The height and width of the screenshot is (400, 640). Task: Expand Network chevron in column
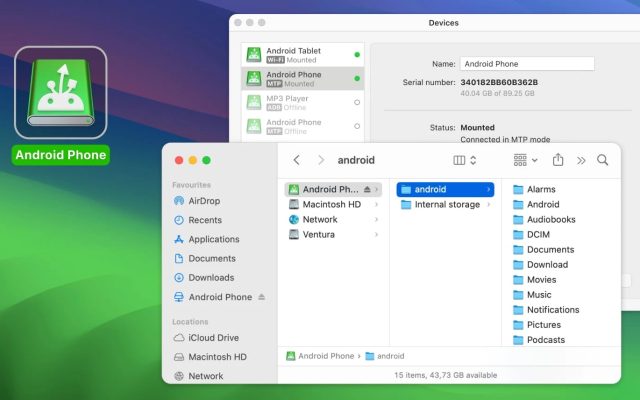point(376,220)
